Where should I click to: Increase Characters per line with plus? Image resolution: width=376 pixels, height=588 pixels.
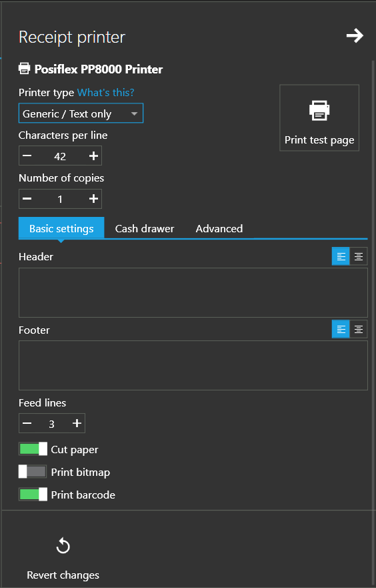(x=93, y=156)
